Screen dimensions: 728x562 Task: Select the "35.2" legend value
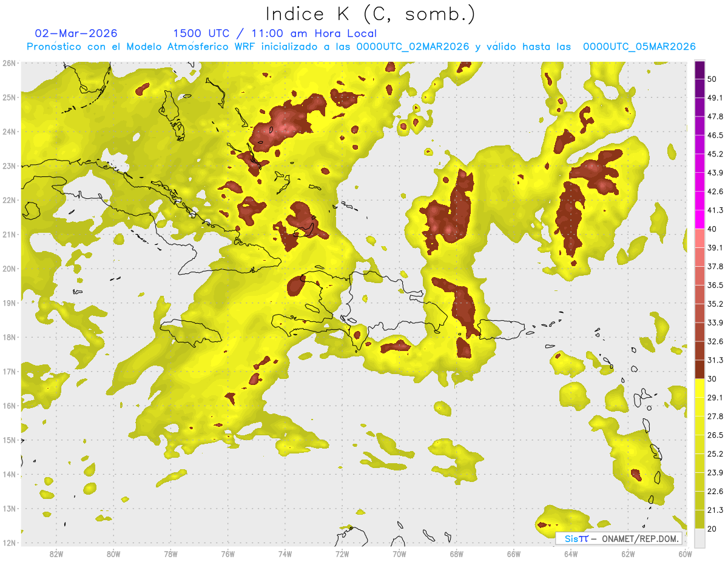coord(715,304)
